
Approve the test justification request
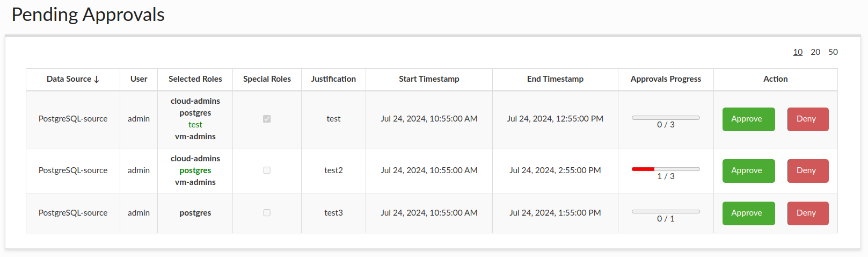pos(748,119)
